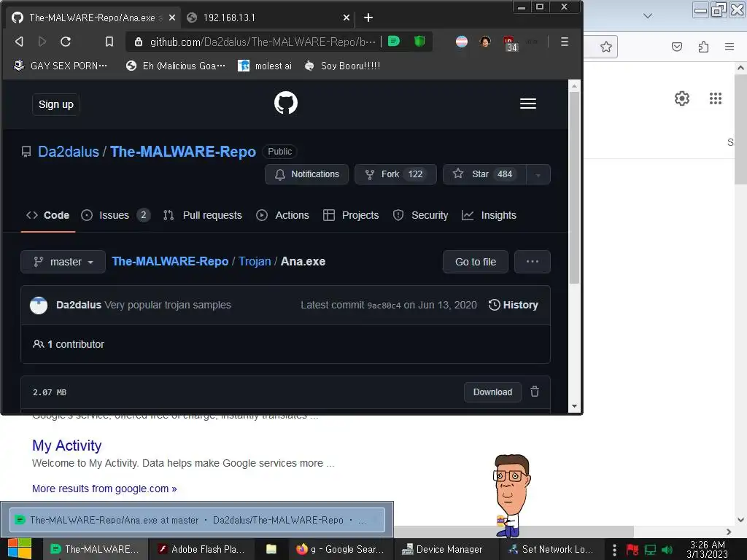Star the repository with Star 484 button

point(484,174)
